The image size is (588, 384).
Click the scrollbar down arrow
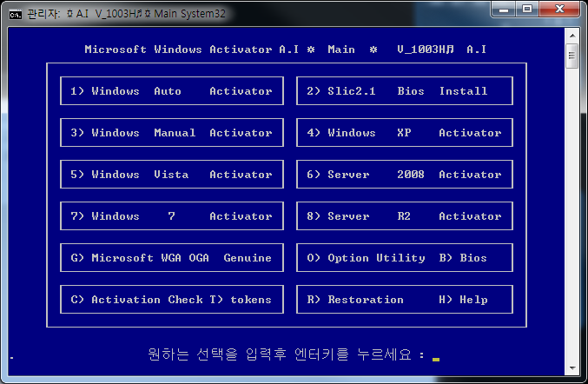pyautogui.click(x=572, y=367)
